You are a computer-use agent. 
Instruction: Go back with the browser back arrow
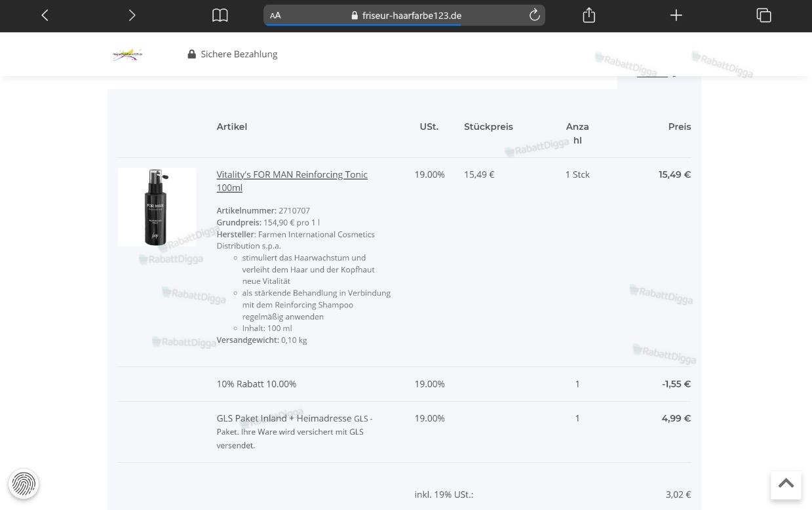click(x=45, y=15)
